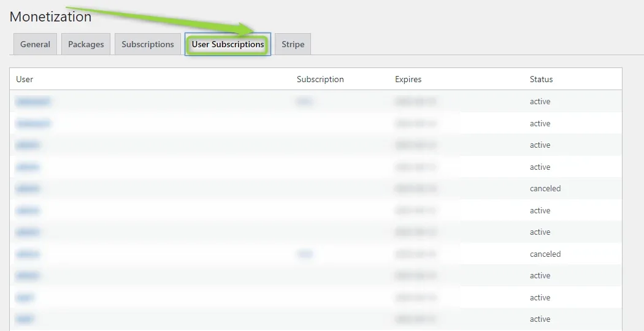Click the User column header

click(25, 79)
